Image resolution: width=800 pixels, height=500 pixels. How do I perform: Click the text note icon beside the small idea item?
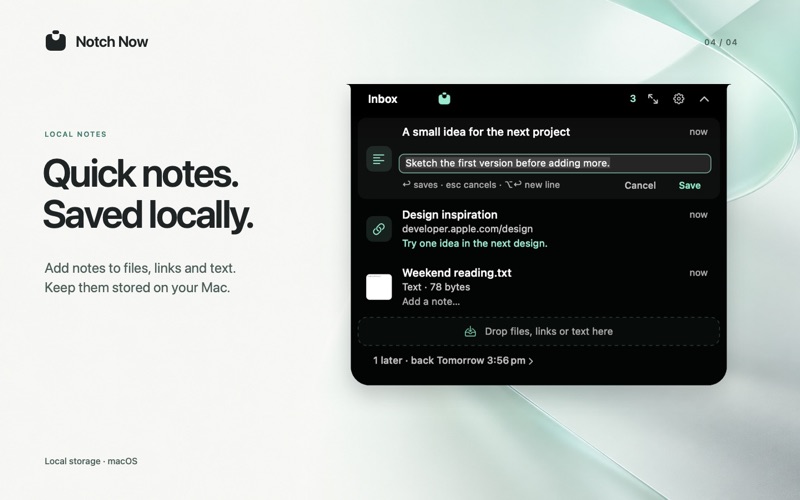[379, 159]
